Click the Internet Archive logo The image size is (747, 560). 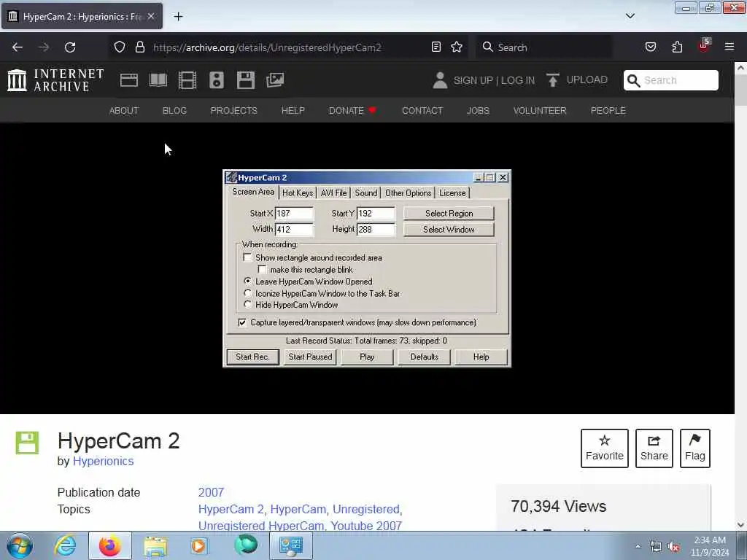55,80
